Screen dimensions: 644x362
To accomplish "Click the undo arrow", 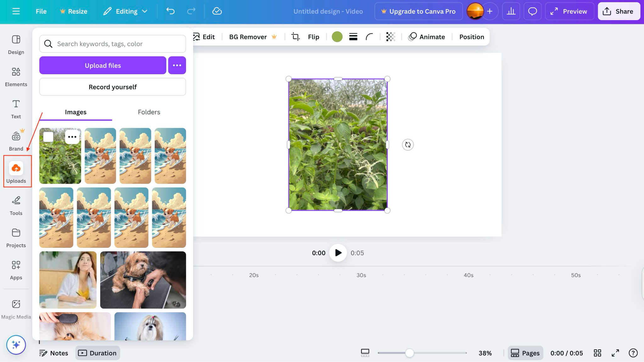I will 170,11.
